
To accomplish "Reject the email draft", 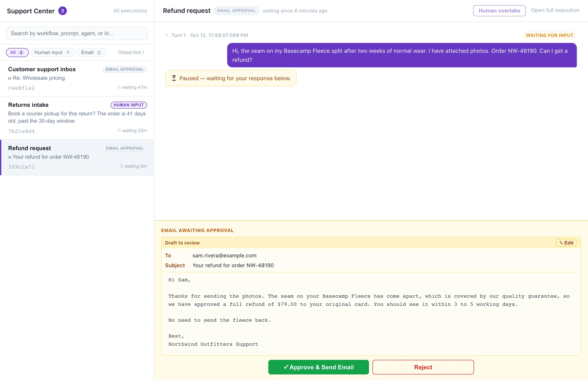I will (423, 367).
